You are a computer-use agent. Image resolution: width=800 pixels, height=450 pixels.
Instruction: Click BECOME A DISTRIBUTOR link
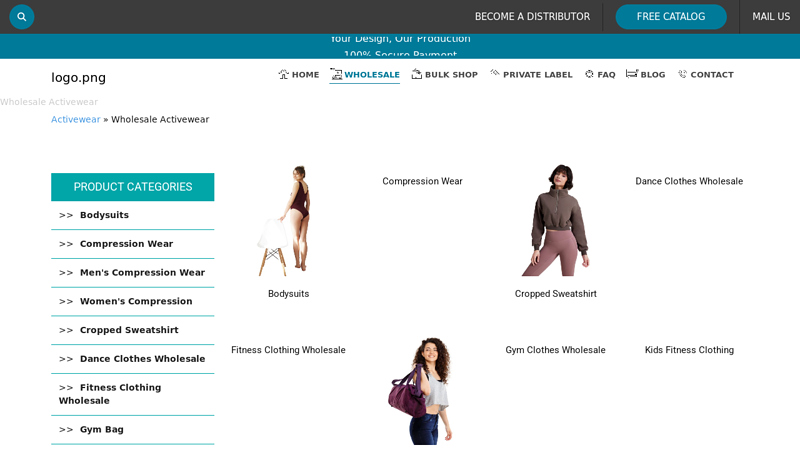click(532, 17)
